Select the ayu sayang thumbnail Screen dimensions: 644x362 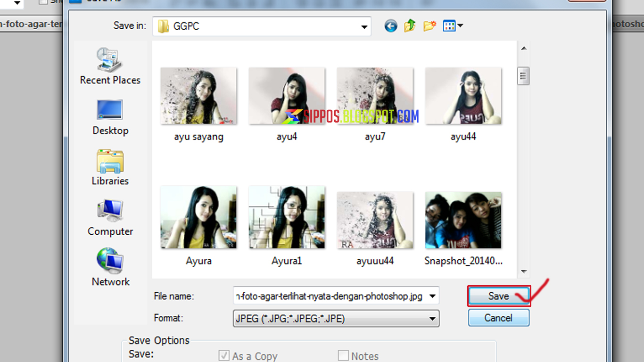(198, 96)
